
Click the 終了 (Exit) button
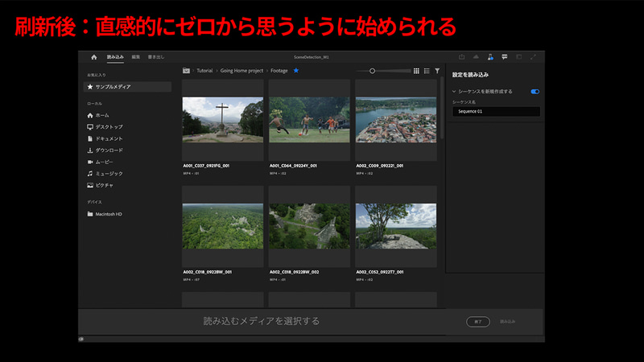(x=478, y=322)
